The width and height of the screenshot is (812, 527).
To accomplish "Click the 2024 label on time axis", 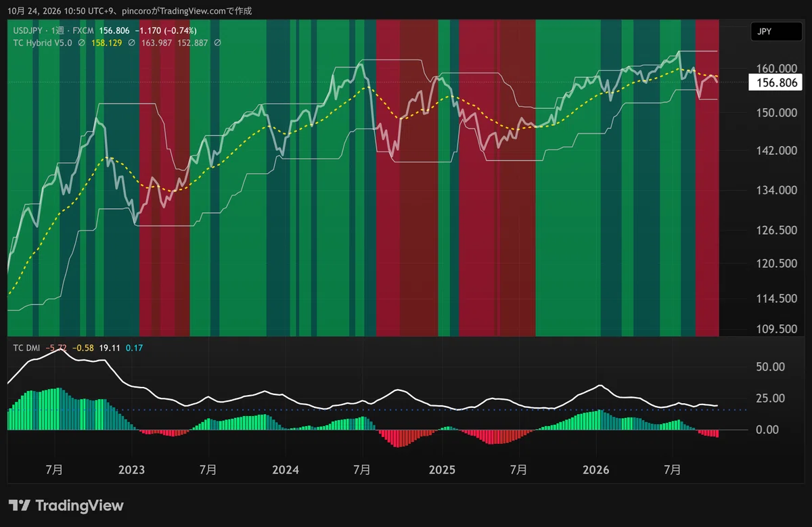I will coord(285,469).
